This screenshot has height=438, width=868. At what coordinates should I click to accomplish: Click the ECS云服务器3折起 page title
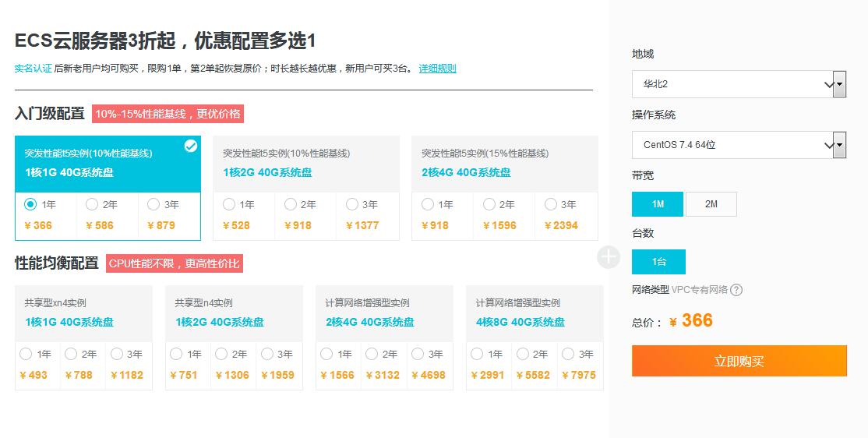[x=165, y=41]
